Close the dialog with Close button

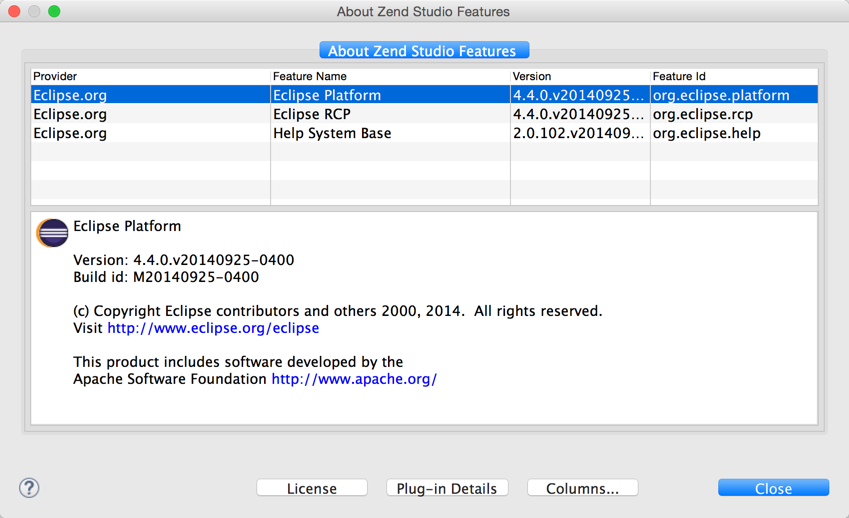click(x=773, y=488)
